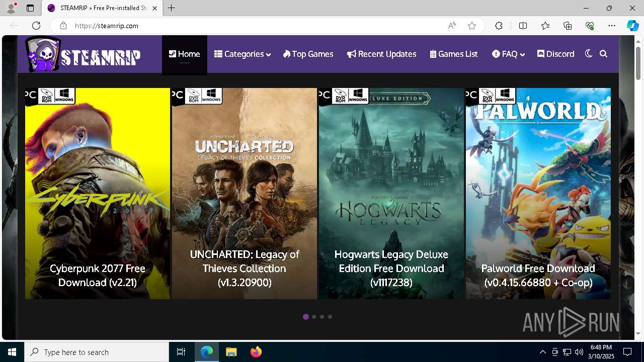Open Tab actions menu icon
The width and height of the screenshot is (644, 362).
pyautogui.click(x=30, y=8)
